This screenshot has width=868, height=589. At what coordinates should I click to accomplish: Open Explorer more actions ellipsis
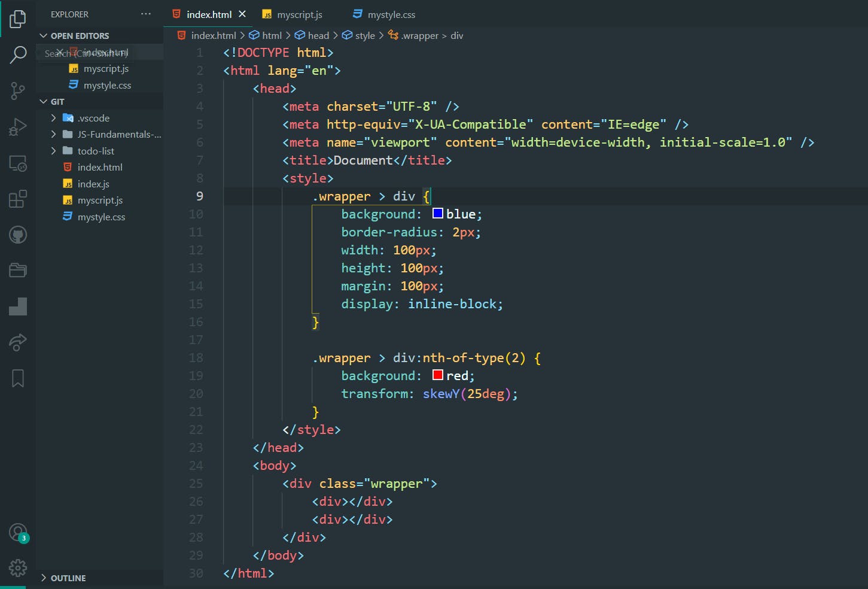tap(146, 14)
